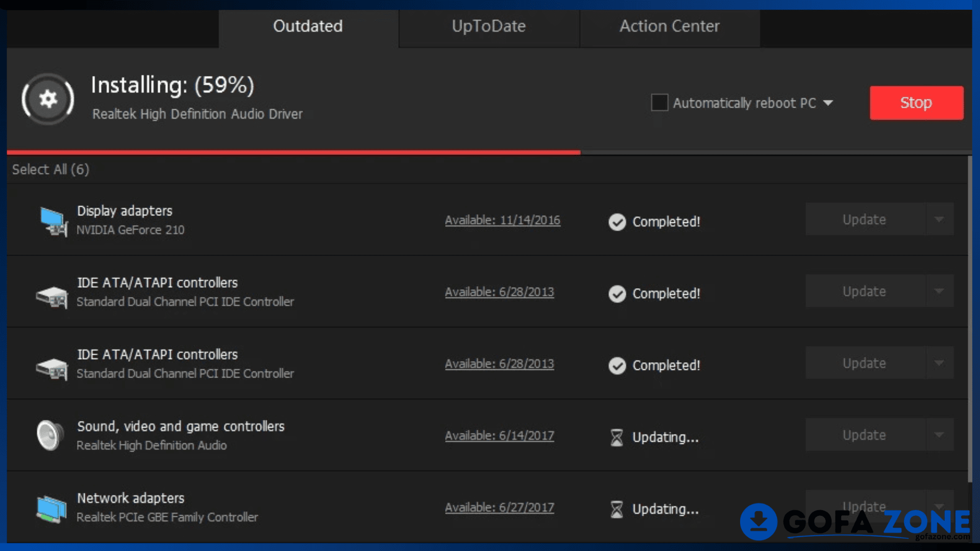Open Available: 11/14/2016 link for NVIDIA GeForce
Image resolution: width=980 pixels, height=551 pixels.
pyautogui.click(x=503, y=220)
